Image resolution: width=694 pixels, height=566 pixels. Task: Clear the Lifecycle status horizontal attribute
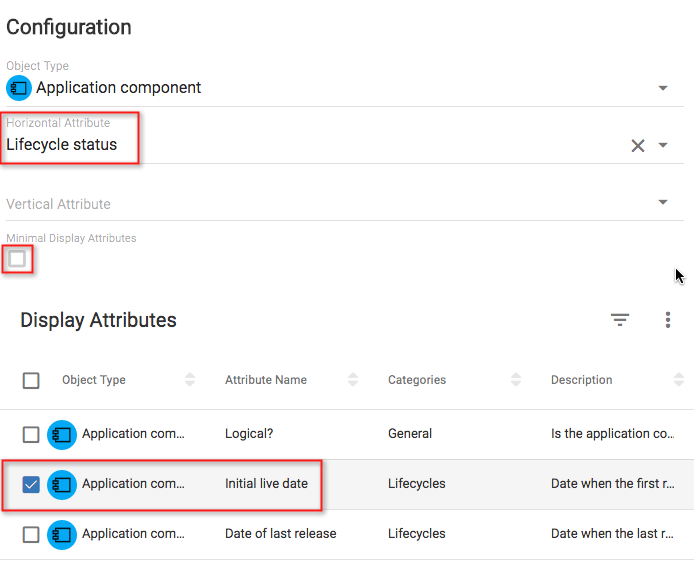(x=638, y=145)
